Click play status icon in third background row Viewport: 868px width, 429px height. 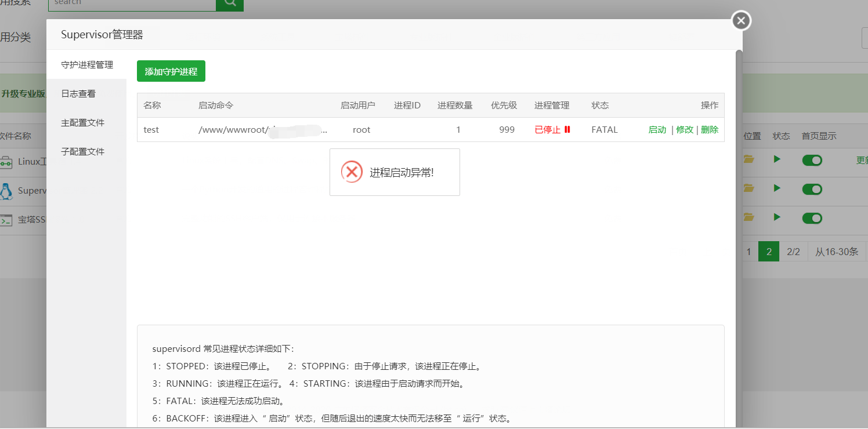(x=777, y=217)
